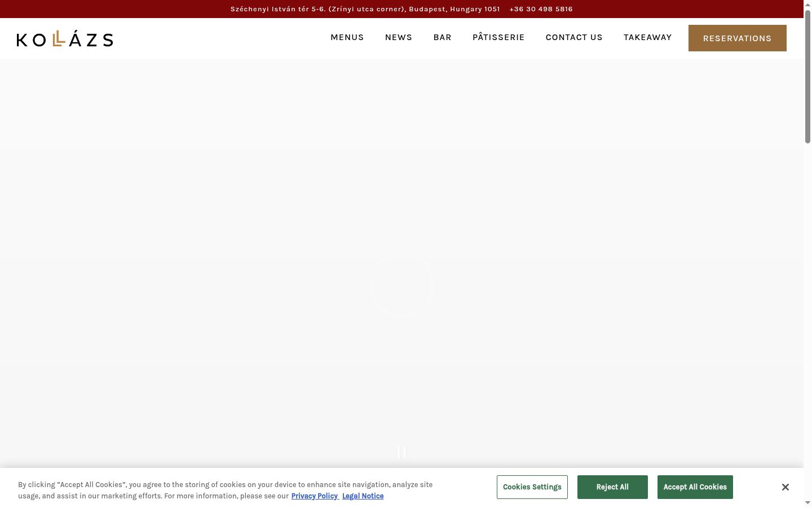This screenshot has height=508, width=812.
Task: Call the phone number +36 30 498 5816
Action: (541, 9)
